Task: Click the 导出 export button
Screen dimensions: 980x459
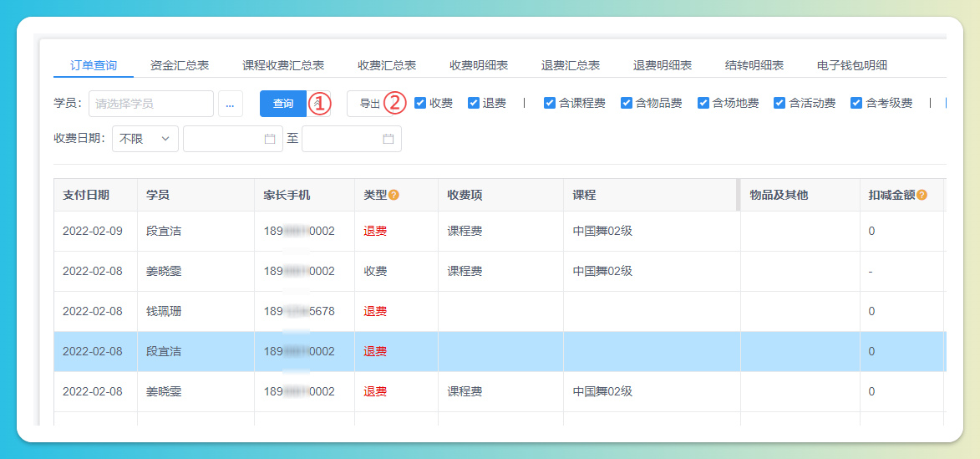Action: coord(370,104)
